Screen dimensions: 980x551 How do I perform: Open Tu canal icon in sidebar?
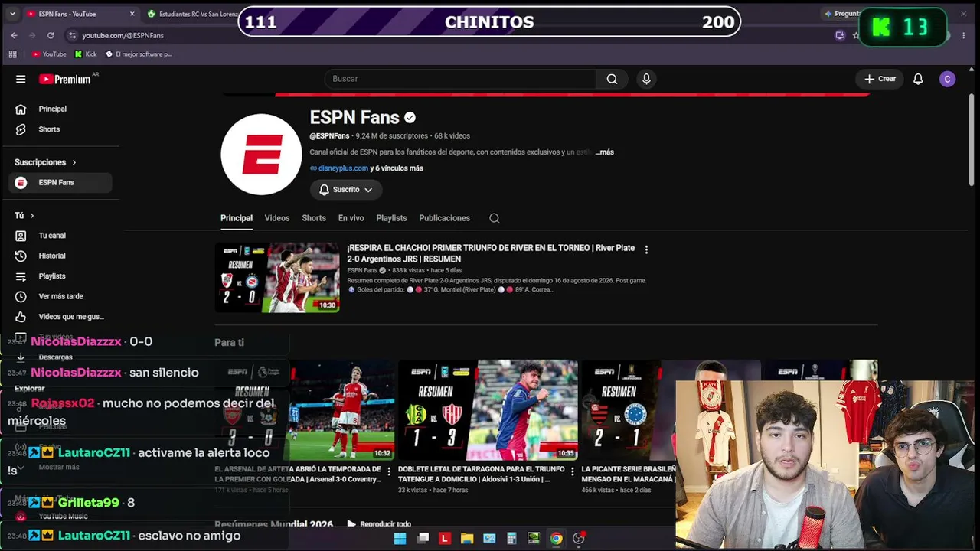[x=21, y=236]
